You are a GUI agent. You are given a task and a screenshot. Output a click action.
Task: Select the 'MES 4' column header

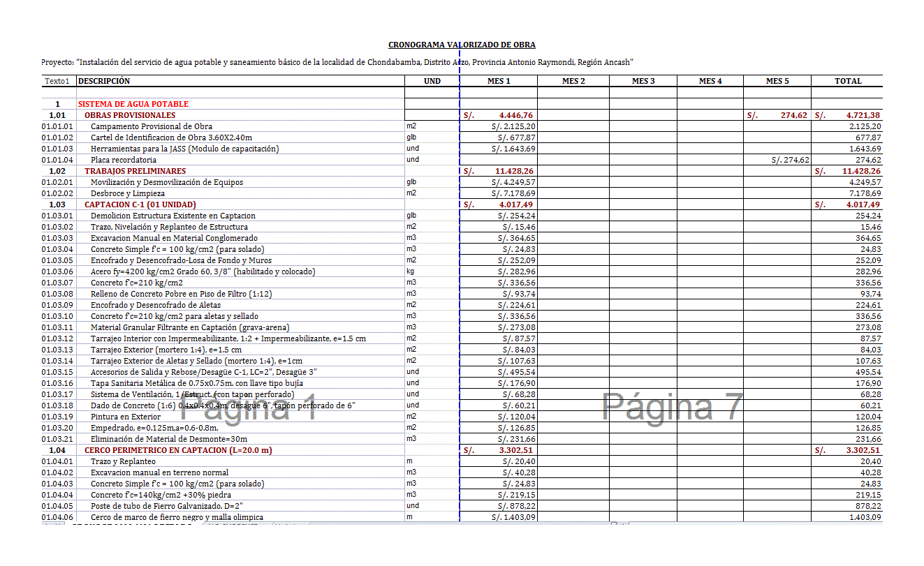tap(710, 81)
